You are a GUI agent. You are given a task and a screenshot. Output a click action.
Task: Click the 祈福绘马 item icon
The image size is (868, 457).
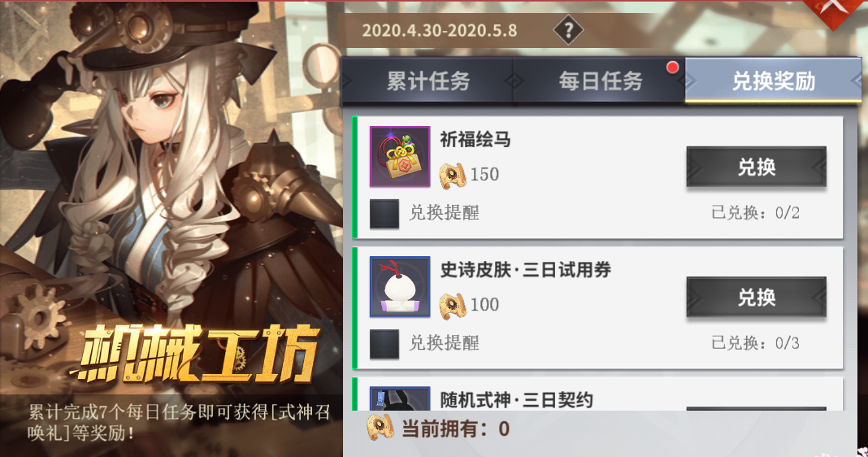click(400, 156)
